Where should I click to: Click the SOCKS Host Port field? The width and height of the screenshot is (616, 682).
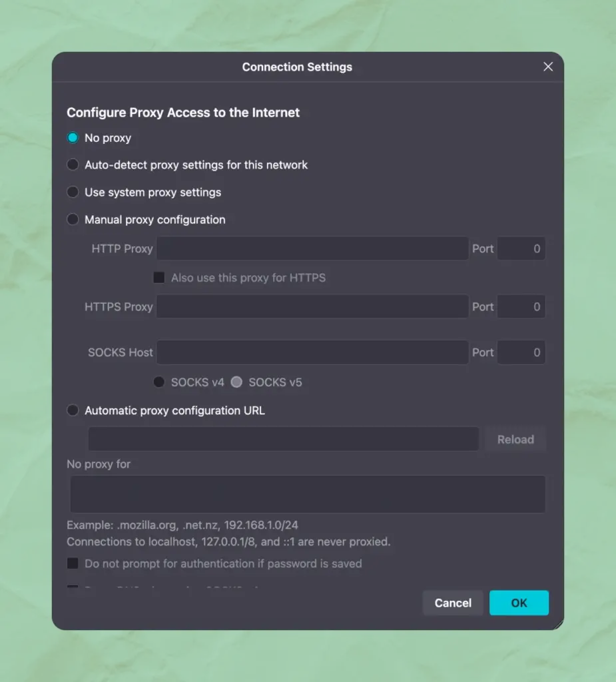(x=521, y=352)
